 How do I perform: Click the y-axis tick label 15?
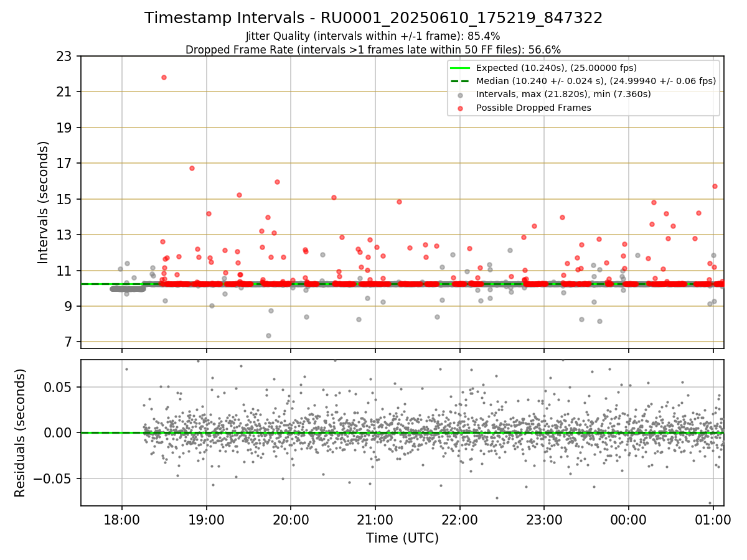coord(64,200)
